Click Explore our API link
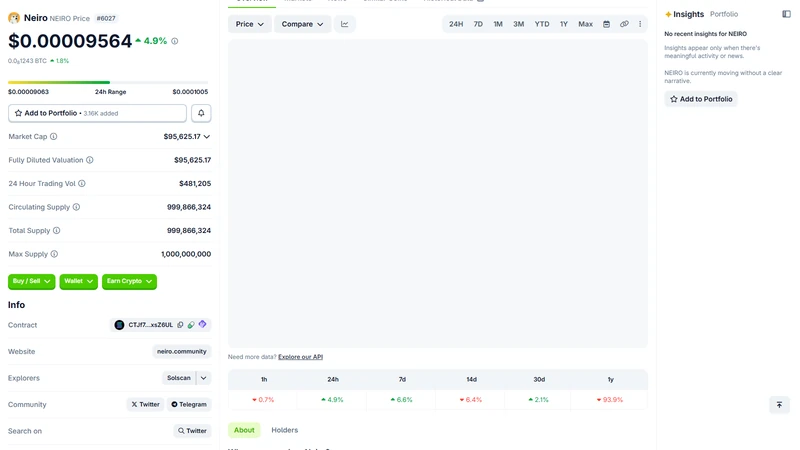The width and height of the screenshot is (800, 450). click(x=301, y=357)
